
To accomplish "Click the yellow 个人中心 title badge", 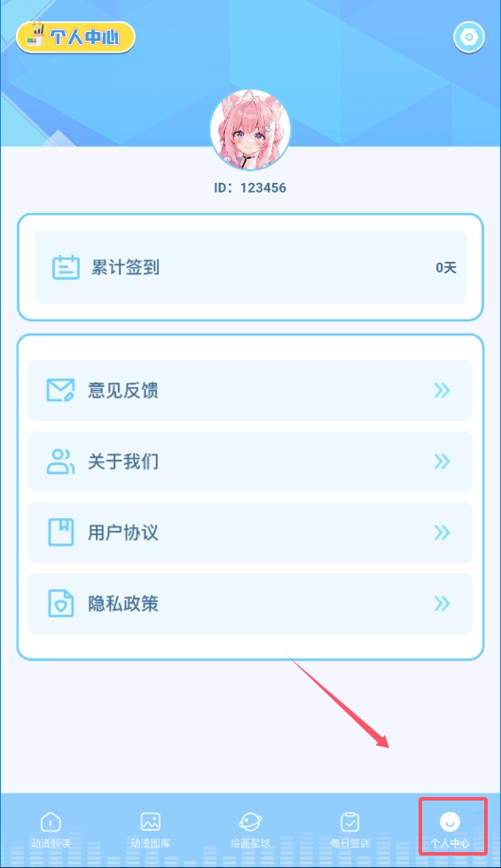I will [75, 37].
